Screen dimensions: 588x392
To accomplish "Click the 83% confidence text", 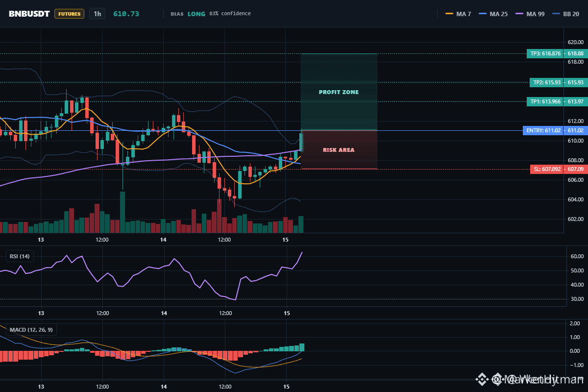I will [x=230, y=14].
